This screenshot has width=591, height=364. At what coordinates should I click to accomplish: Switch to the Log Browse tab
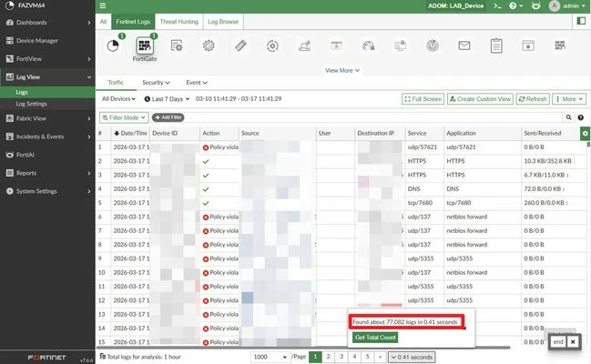(223, 22)
